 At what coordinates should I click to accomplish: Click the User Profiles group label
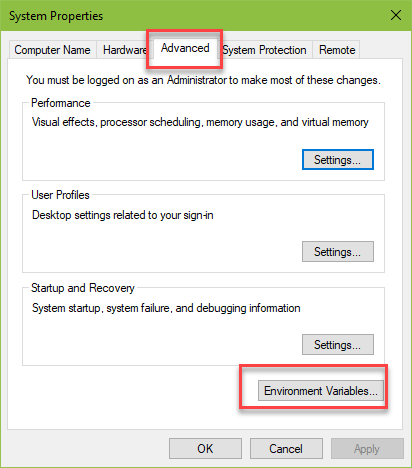click(60, 195)
